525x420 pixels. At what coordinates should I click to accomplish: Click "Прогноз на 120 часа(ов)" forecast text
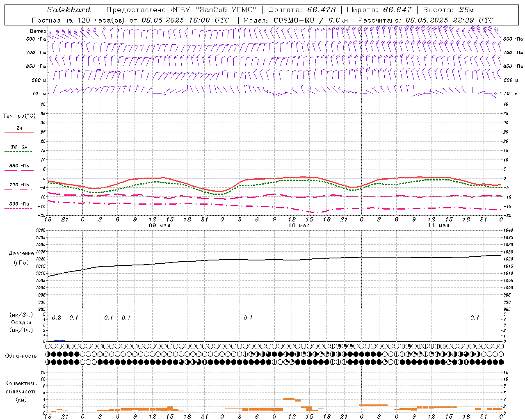coord(79,20)
